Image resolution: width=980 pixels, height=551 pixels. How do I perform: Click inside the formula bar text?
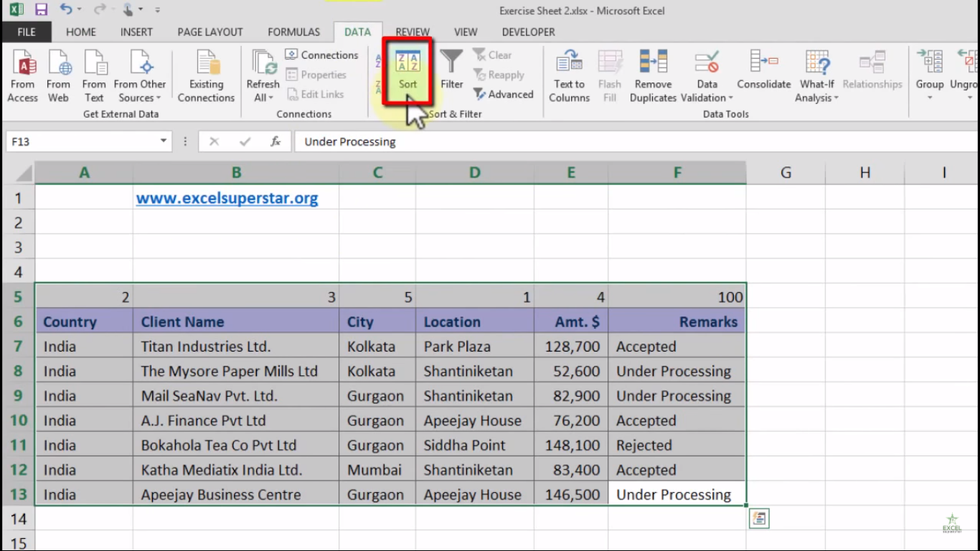(x=350, y=141)
